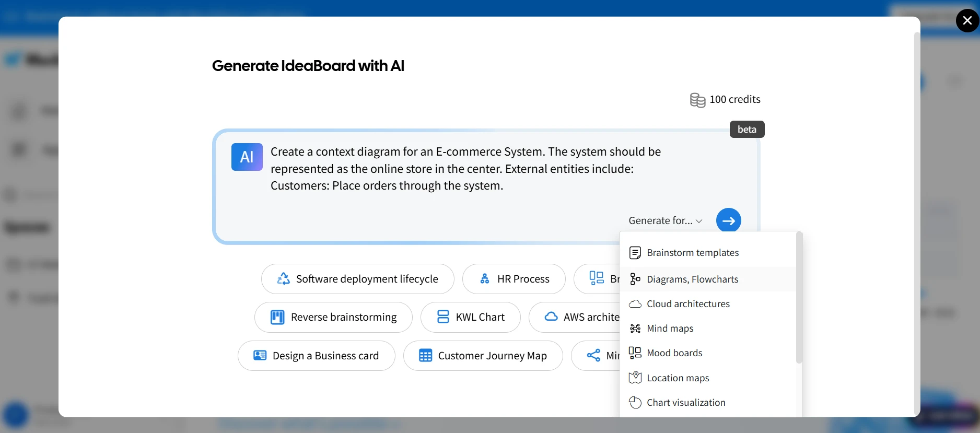
Task: Select the AWS architecture suggestion chip
Action: [575, 318]
